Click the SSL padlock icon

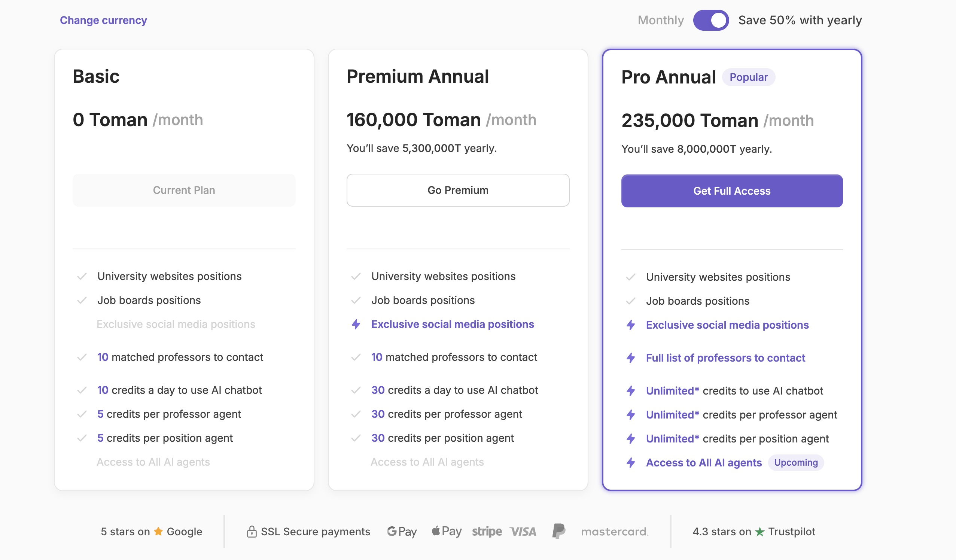click(252, 532)
